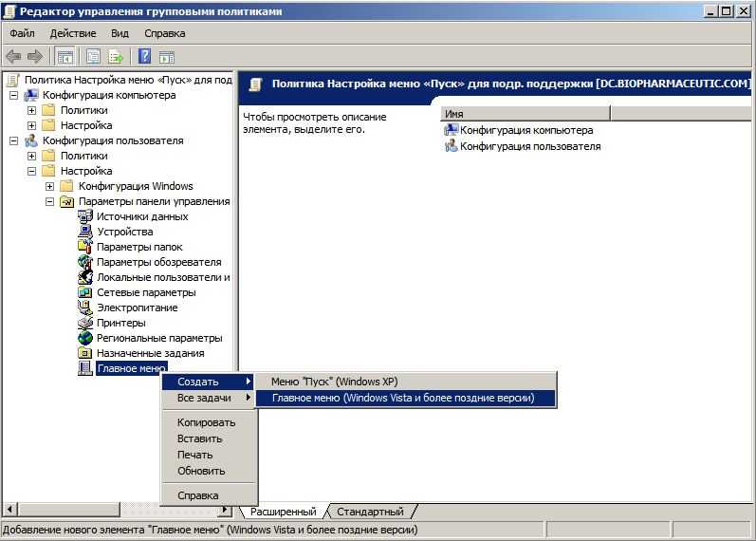
Task: Toggle the action pane toolbar icon
Action: [x=167, y=57]
